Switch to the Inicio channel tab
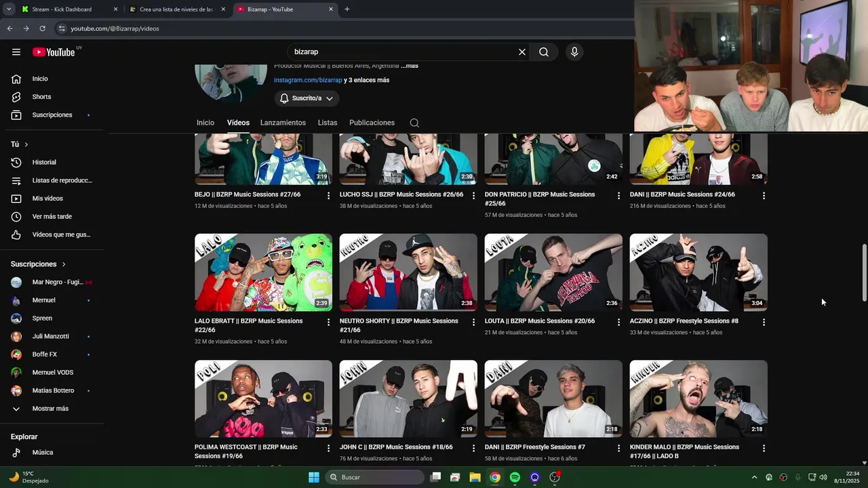The height and width of the screenshot is (488, 868). pos(205,123)
